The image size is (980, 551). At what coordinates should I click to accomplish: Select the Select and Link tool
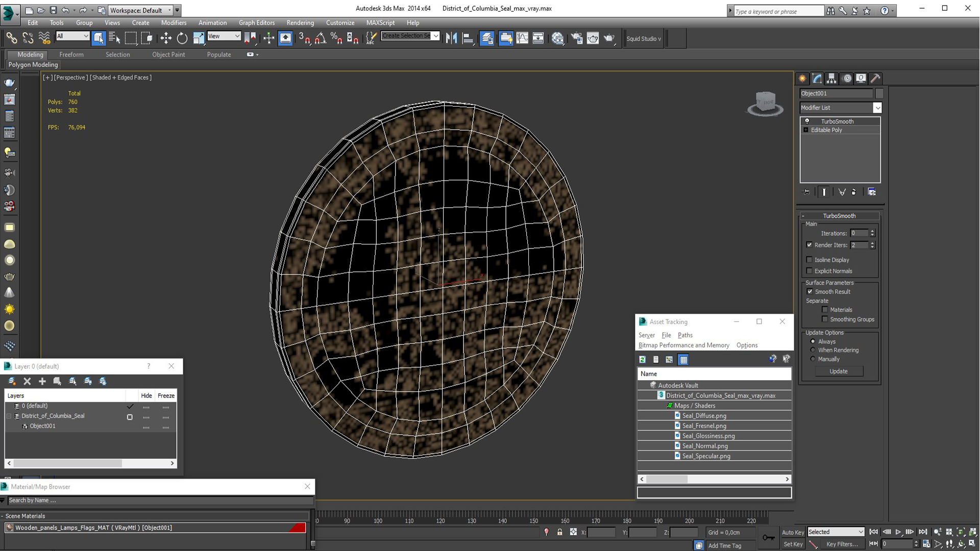(11, 38)
